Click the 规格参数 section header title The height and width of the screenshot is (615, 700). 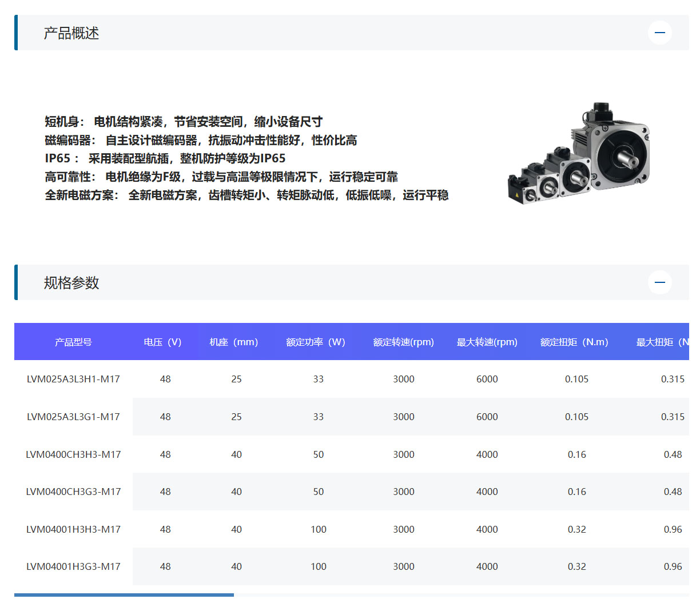pos(71,283)
